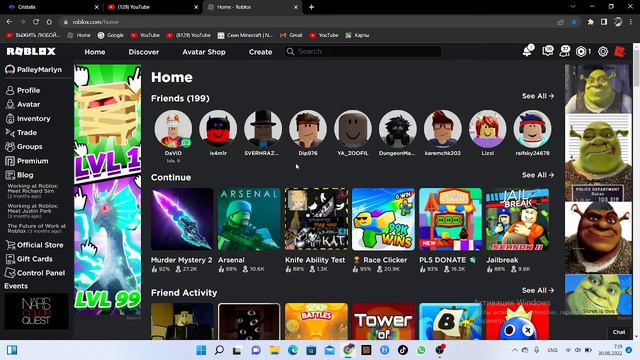Open the Chrome tab search dropdown arrow
The width and height of the screenshot is (640, 360).
point(573,7)
